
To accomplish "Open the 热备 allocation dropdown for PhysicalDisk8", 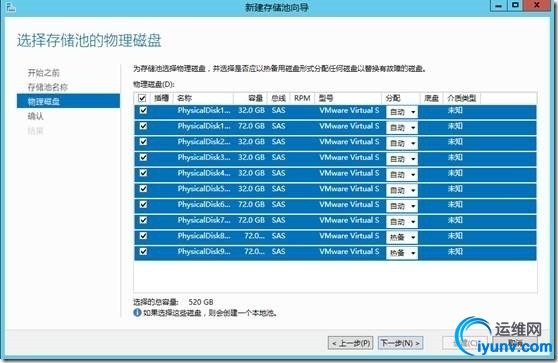I will [402, 237].
